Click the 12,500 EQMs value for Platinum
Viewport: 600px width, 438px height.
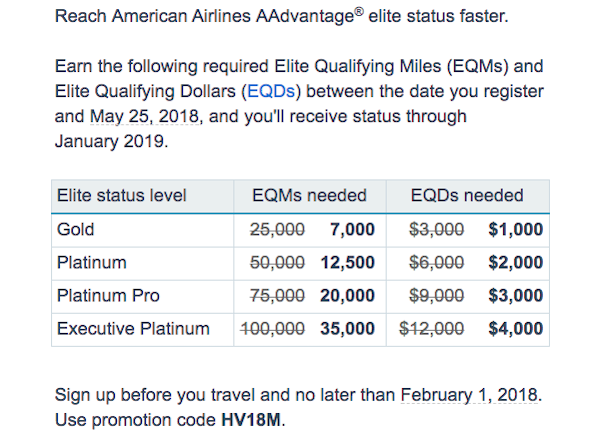point(347,263)
